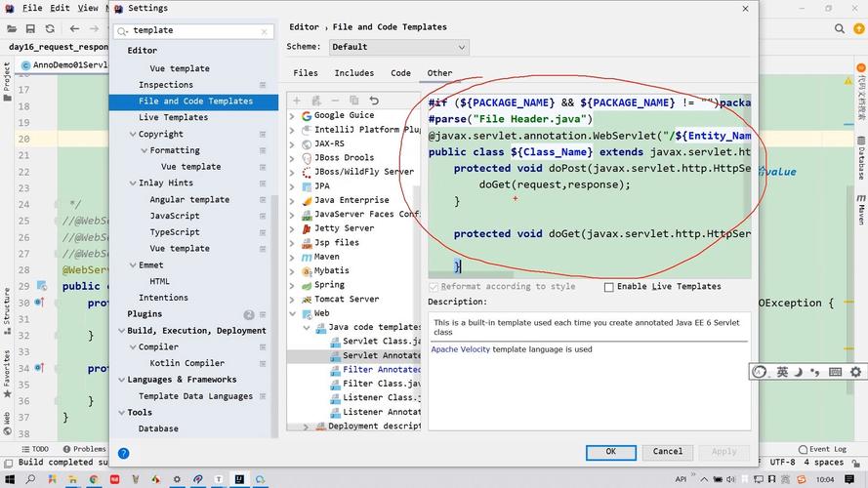Open the File menu in IntelliJ
This screenshot has height=488, width=868.
[32, 8]
